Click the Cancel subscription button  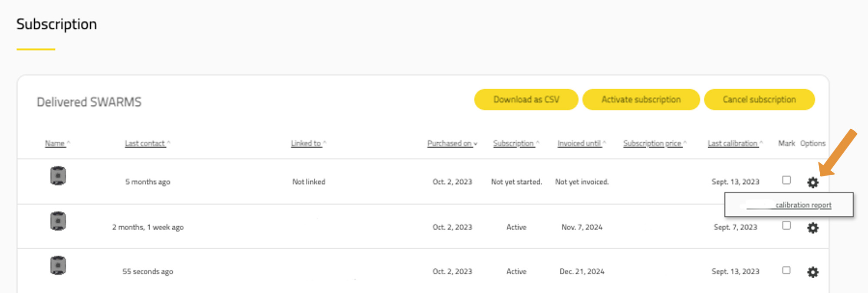point(759,100)
